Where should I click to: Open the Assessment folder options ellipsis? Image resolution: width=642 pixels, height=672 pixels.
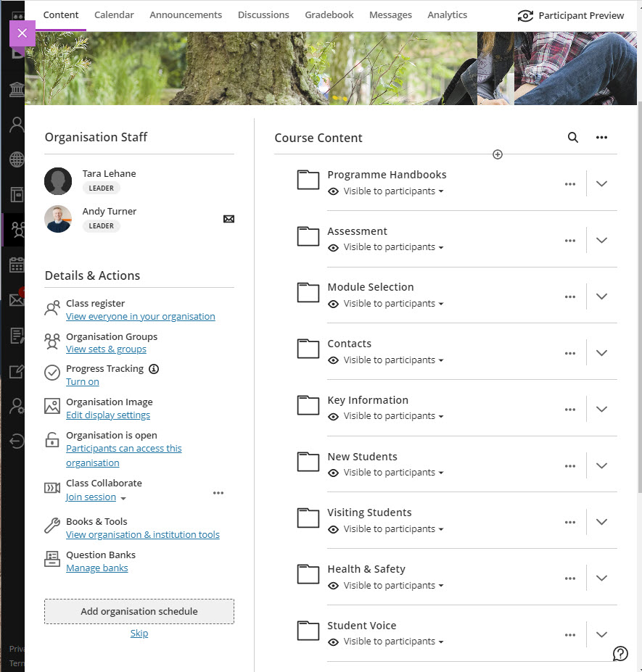click(x=570, y=241)
